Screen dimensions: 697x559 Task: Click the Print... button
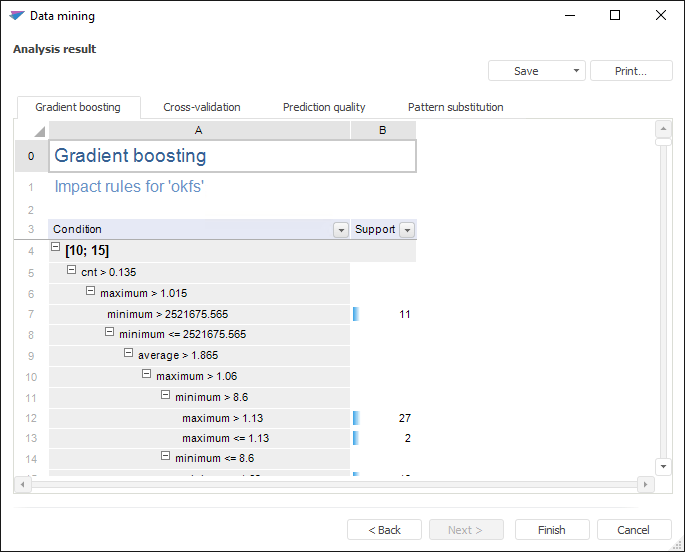(631, 71)
